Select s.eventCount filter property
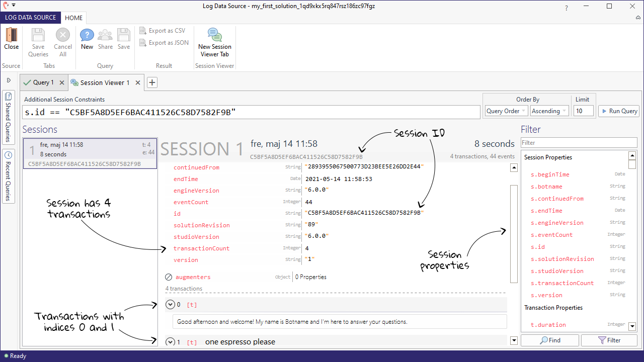The width and height of the screenshot is (644, 362). (552, 235)
